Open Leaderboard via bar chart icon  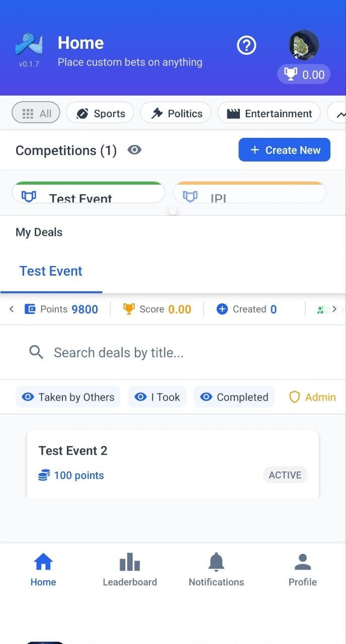(129, 561)
